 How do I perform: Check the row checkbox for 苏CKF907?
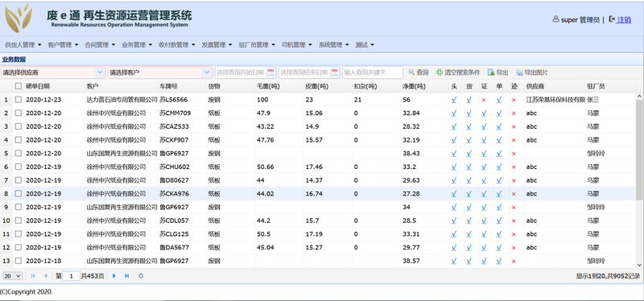tap(18, 140)
